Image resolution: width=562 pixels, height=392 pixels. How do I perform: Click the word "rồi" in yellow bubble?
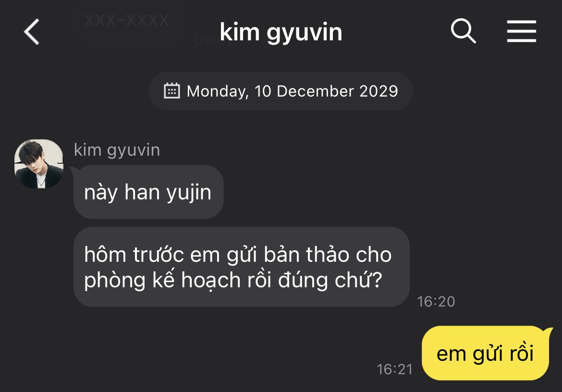pos(522,353)
